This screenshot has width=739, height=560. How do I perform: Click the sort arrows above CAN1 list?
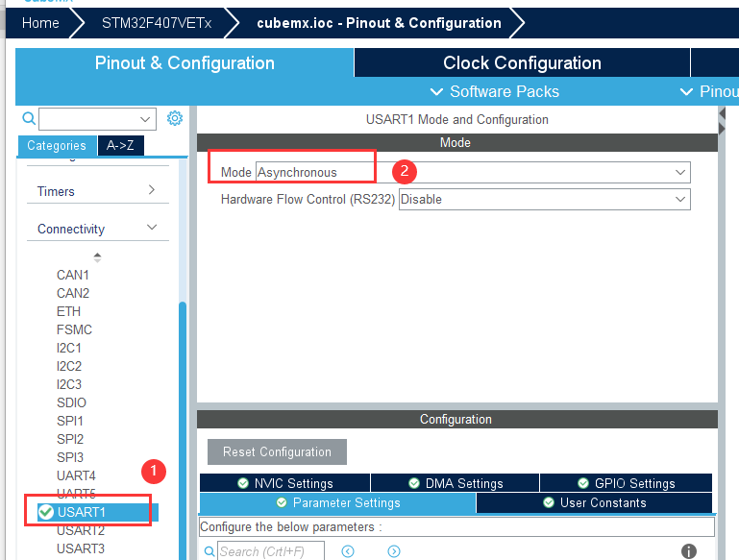97,257
